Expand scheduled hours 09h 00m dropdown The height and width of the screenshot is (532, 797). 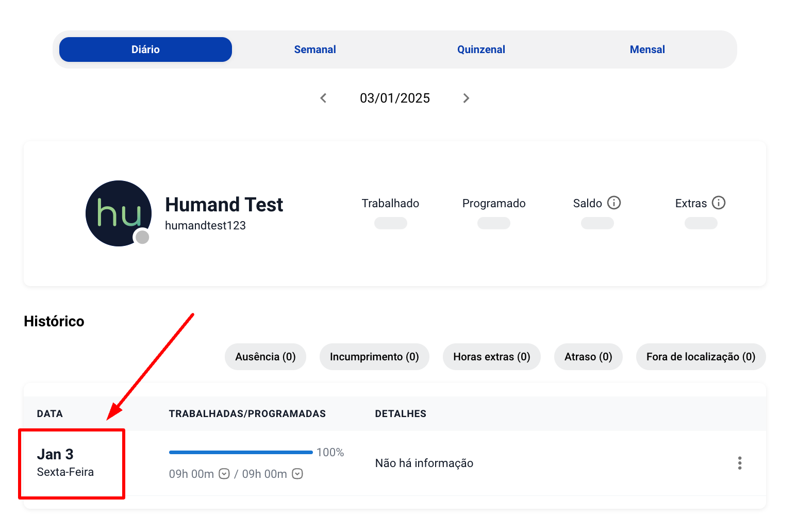pos(297,474)
